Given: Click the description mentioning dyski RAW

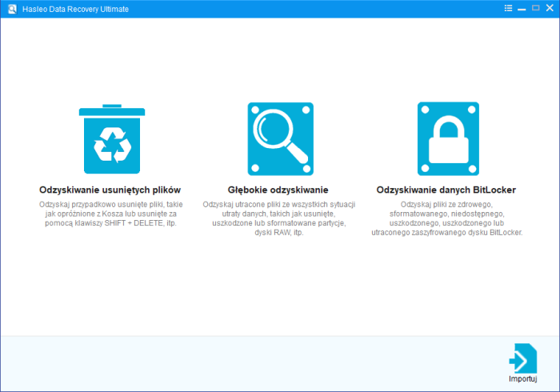Looking at the screenshot, I should pyautogui.click(x=278, y=218).
